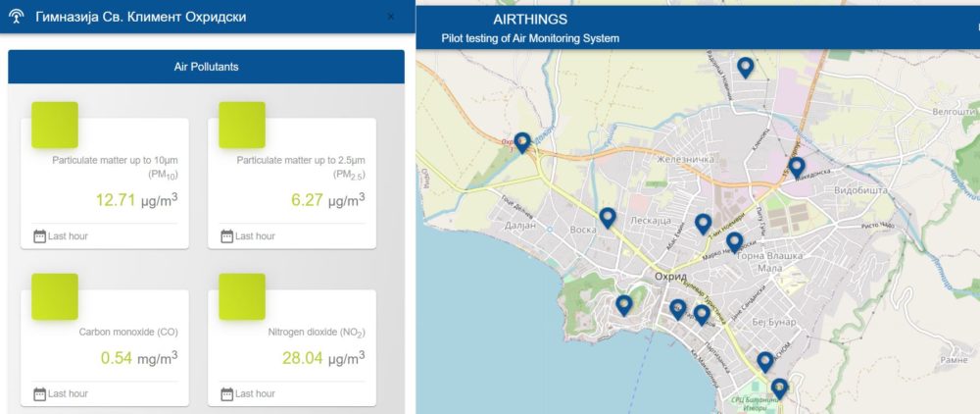Open the marker at СРЦ Билјанини Извори

(779, 389)
